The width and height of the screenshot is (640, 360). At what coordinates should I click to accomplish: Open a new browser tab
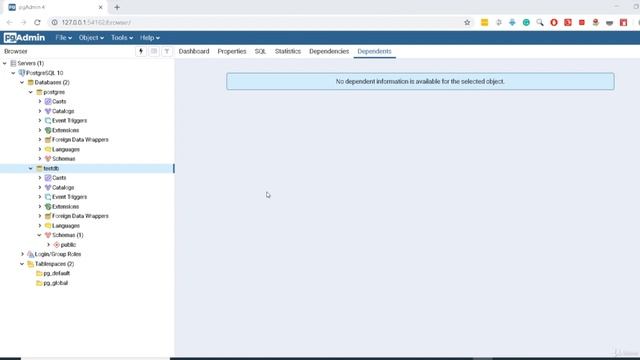click(x=117, y=7)
